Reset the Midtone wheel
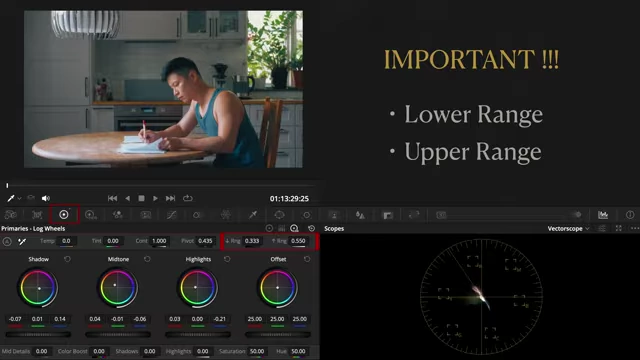Image resolution: width=640 pixels, height=360 pixels. (x=147, y=259)
